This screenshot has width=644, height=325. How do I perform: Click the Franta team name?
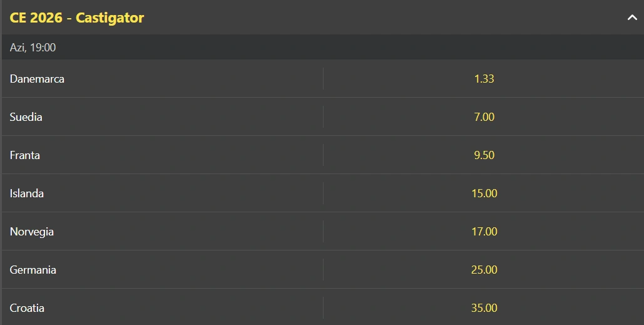[25, 155]
